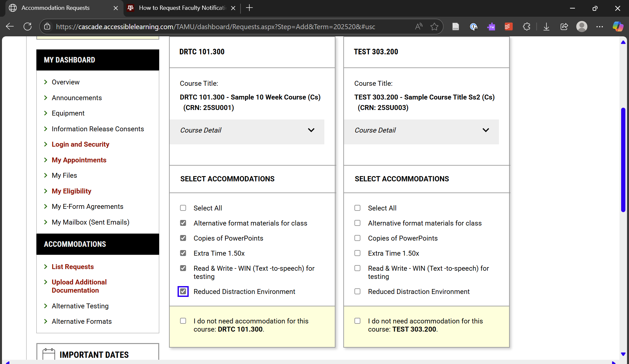Check no accommodation needed for DRTC 101.300
The image size is (629, 364).
(x=183, y=321)
